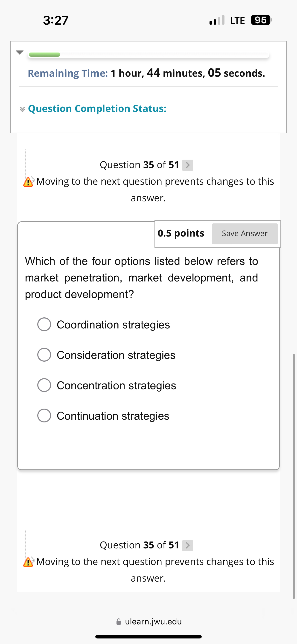Select the Consideration strategies option
297x644 pixels.
44,355
